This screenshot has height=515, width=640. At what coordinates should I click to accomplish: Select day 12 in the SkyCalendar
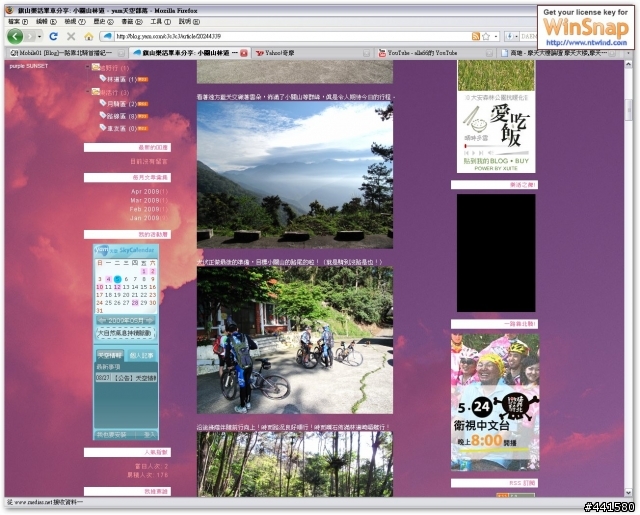[x=117, y=287]
